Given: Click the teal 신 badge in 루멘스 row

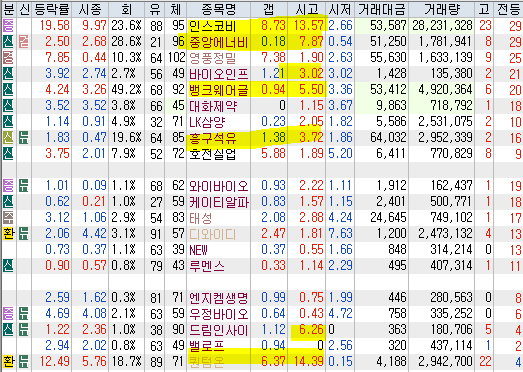Looking at the screenshot, I should pyautogui.click(x=8, y=265).
